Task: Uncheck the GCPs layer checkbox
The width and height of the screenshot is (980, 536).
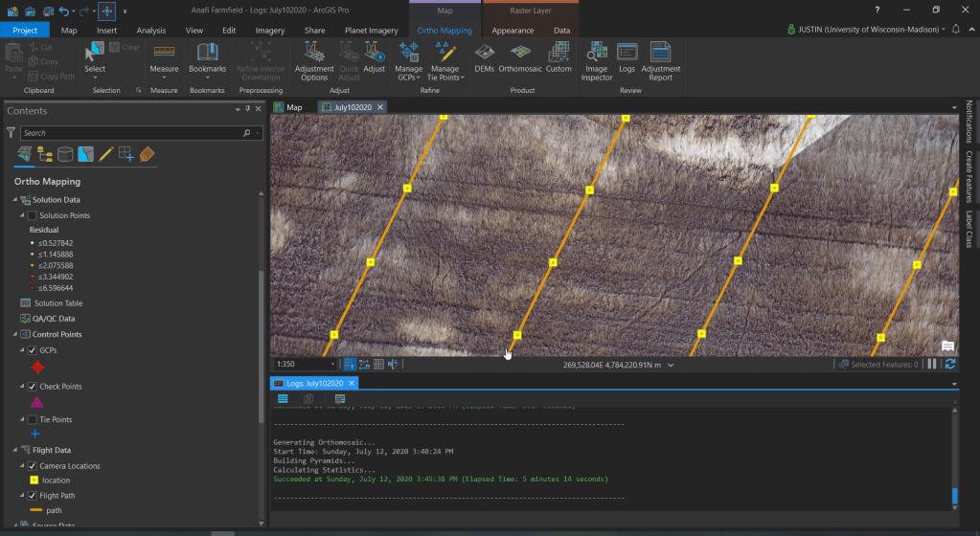Action: 32,350
